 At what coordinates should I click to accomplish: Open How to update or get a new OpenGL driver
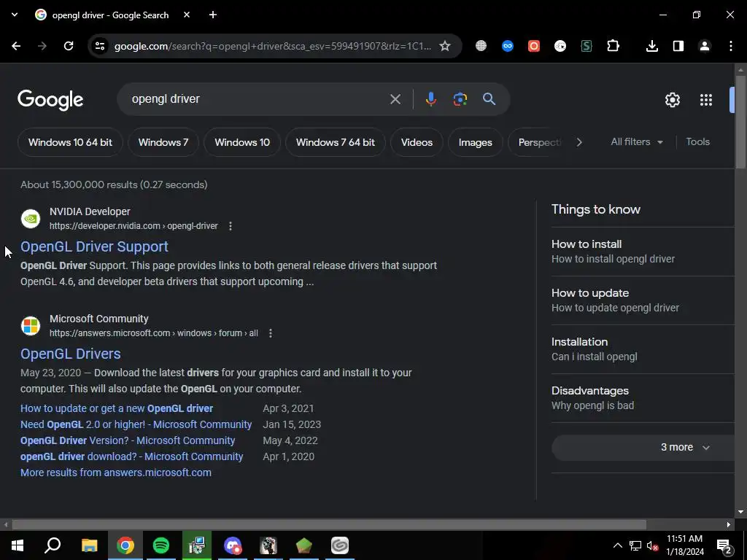(117, 408)
